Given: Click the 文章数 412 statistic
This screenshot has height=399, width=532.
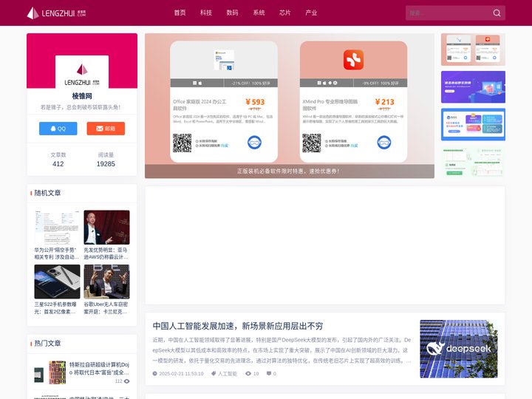Looking at the screenshot, I should [58, 160].
